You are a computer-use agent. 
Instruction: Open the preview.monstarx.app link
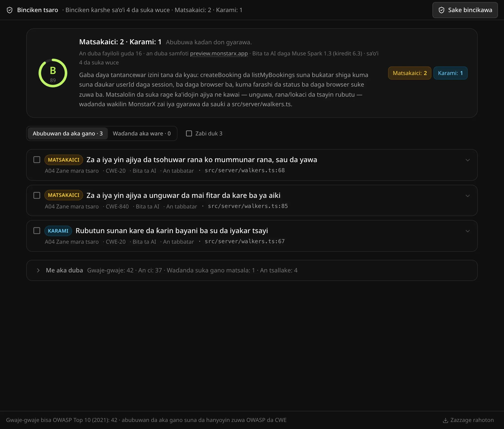click(219, 53)
